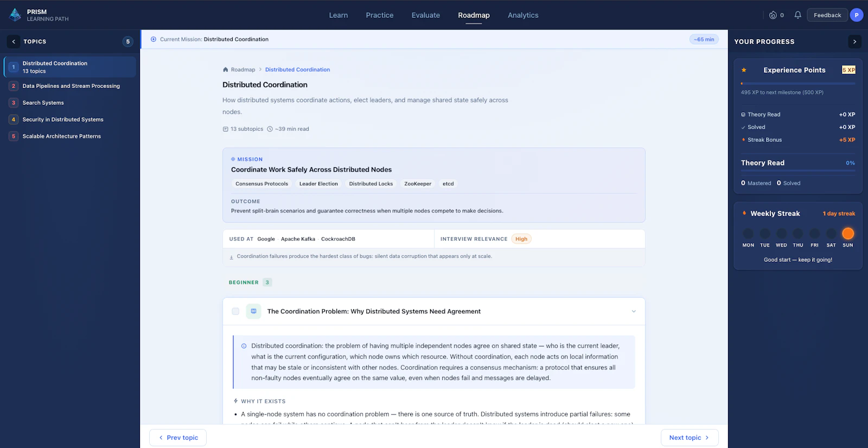Click the '0 Mastered' stat
This screenshot has height=448, width=868.
756,183
